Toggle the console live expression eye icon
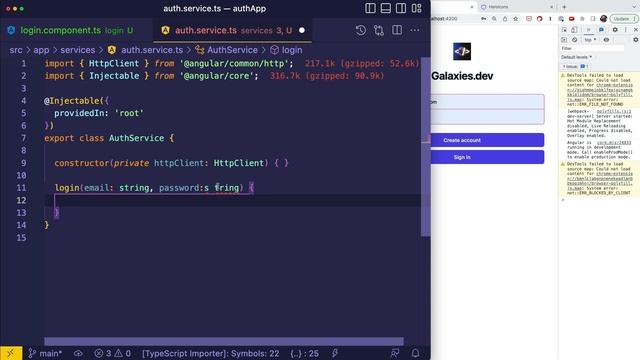This screenshot has width=640, height=360. 606,40
